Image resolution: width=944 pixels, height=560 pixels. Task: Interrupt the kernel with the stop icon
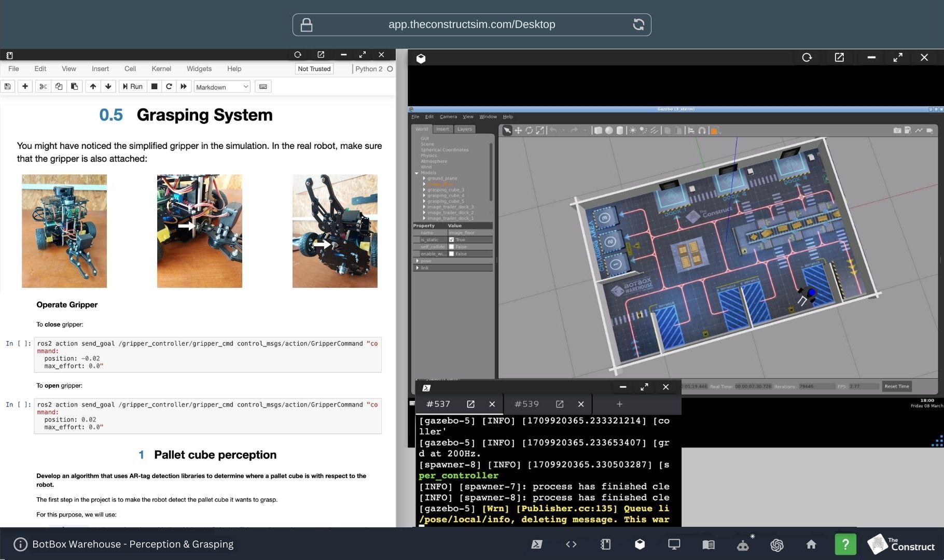(154, 87)
